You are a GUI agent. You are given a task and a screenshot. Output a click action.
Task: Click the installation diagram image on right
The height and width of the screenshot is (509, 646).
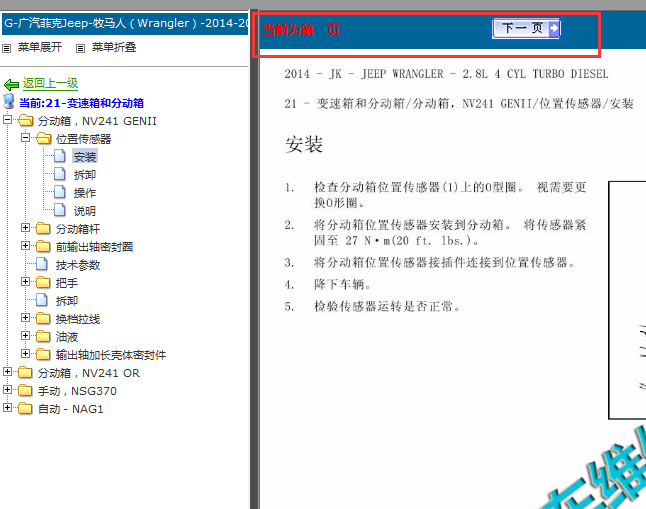click(627, 300)
